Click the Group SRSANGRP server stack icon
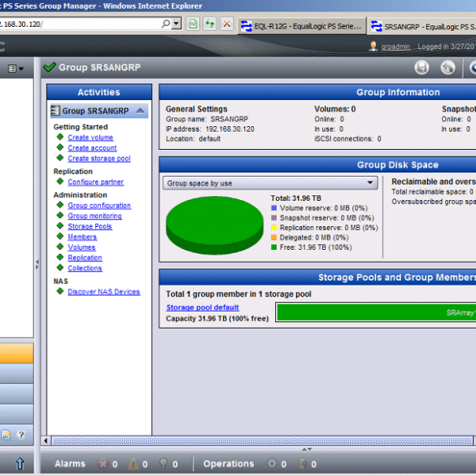476x476 pixels. click(55, 111)
